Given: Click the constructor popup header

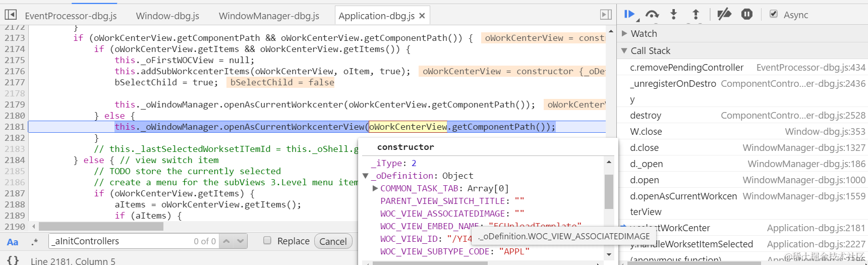Looking at the screenshot, I should pyautogui.click(x=406, y=147).
